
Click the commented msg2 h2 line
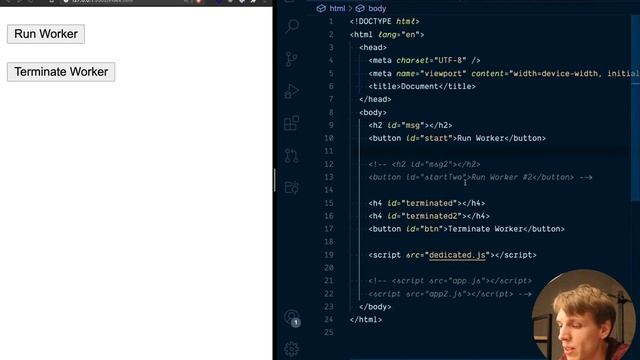click(x=424, y=164)
